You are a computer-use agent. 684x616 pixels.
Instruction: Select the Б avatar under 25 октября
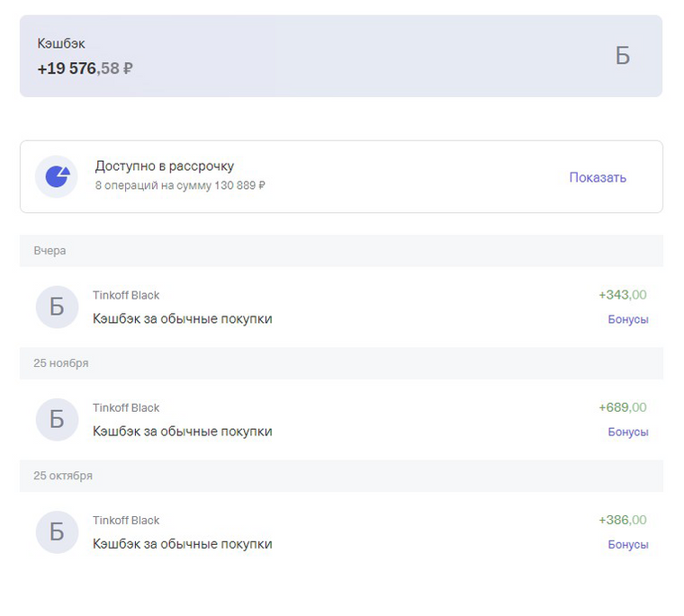pyautogui.click(x=57, y=532)
